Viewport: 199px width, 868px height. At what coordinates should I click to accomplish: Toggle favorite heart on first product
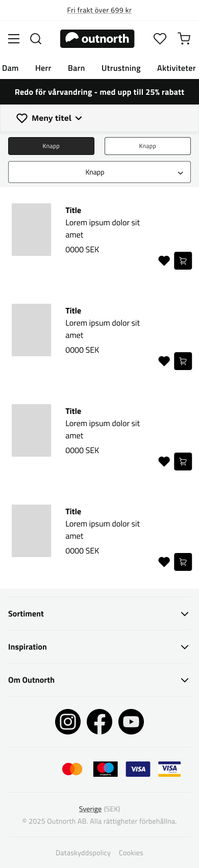click(x=164, y=261)
